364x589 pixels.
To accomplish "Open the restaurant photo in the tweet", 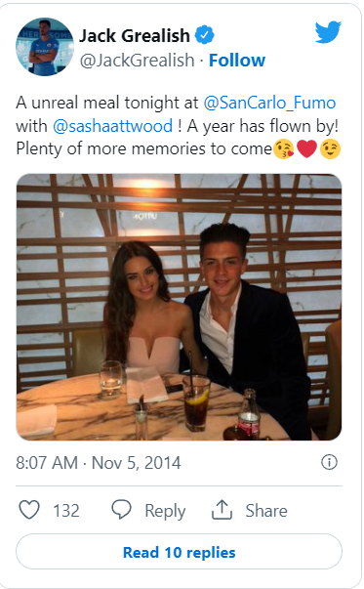I will [x=179, y=307].
